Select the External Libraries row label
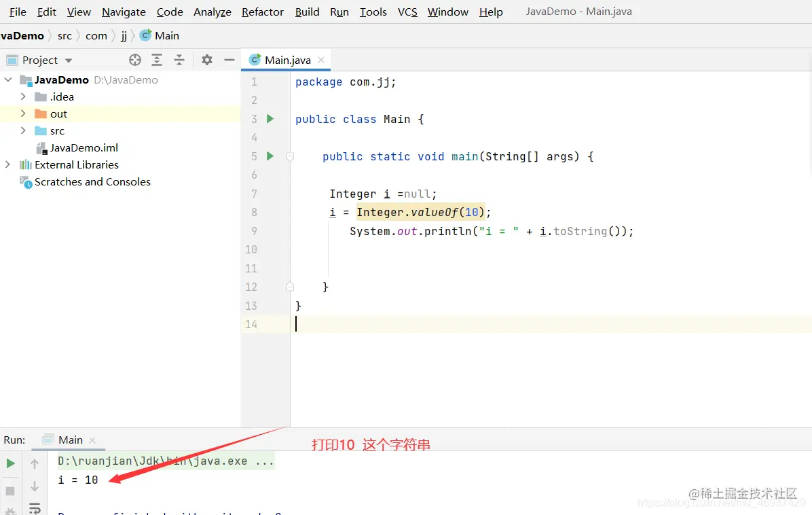This screenshot has width=812, height=515. pos(77,164)
